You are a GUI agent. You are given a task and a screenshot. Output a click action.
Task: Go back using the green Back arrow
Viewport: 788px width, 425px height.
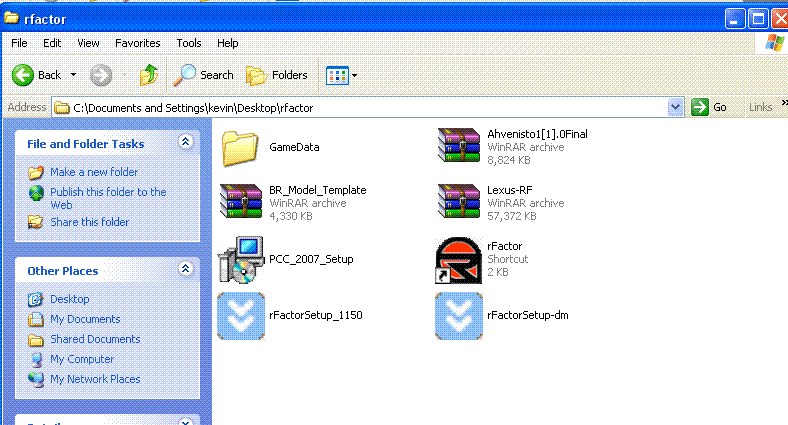click(23, 75)
